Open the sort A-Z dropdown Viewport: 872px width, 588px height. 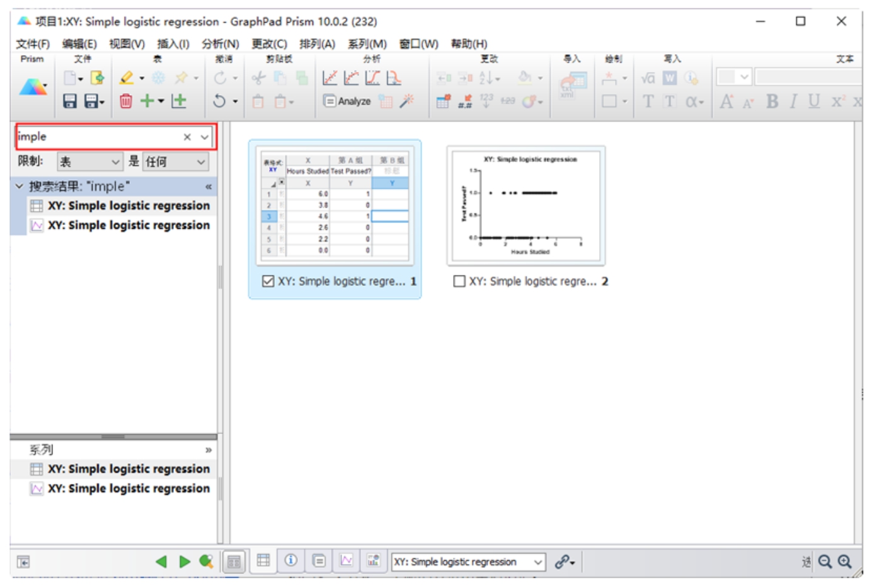tap(490, 78)
